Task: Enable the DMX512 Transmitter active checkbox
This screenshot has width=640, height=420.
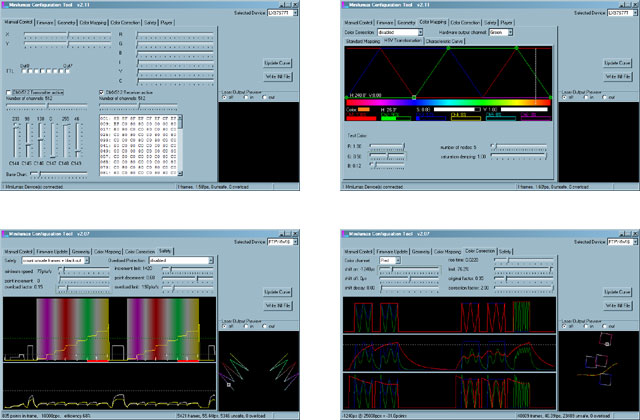Action: [8, 91]
